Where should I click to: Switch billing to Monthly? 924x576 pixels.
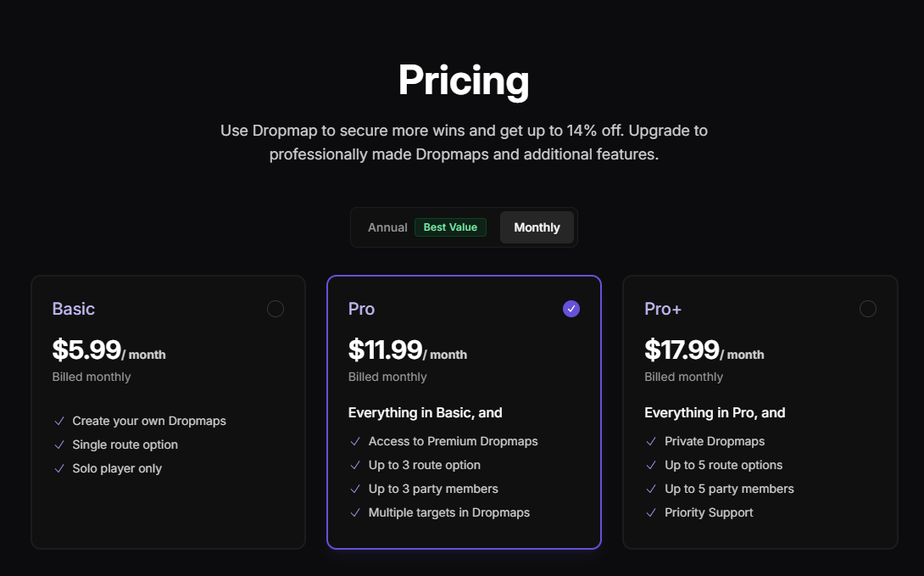[x=536, y=227]
